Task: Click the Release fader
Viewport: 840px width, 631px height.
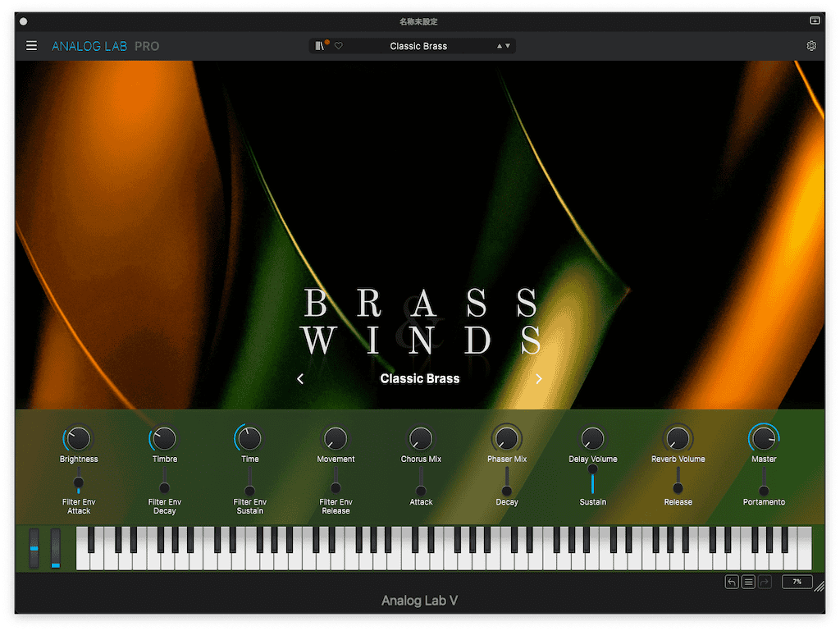Action: 678,481
